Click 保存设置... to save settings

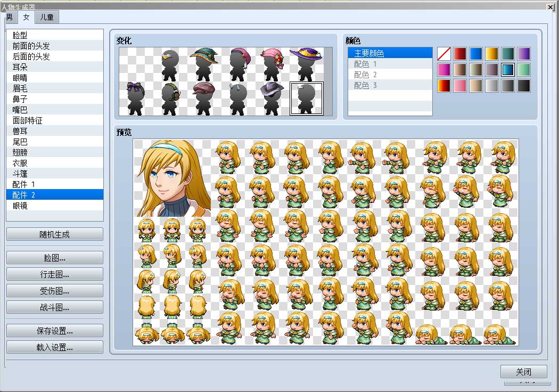pos(54,331)
